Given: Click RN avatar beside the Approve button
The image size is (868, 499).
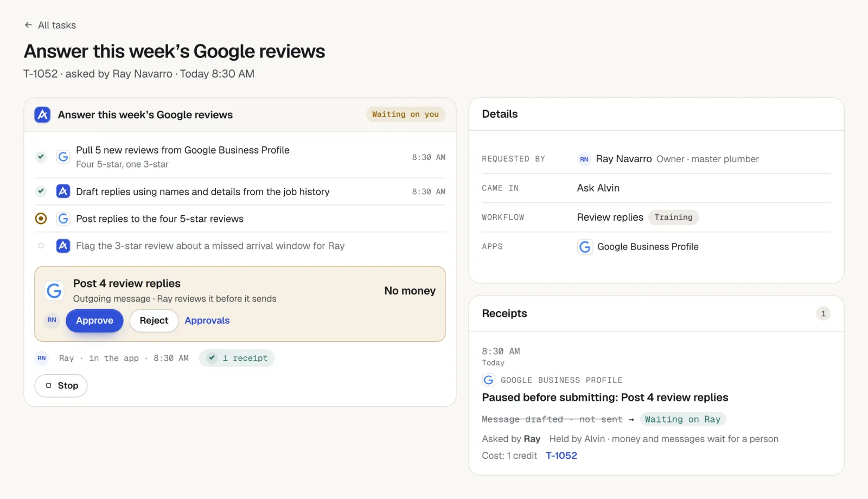Looking at the screenshot, I should pyautogui.click(x=52, y=320).
